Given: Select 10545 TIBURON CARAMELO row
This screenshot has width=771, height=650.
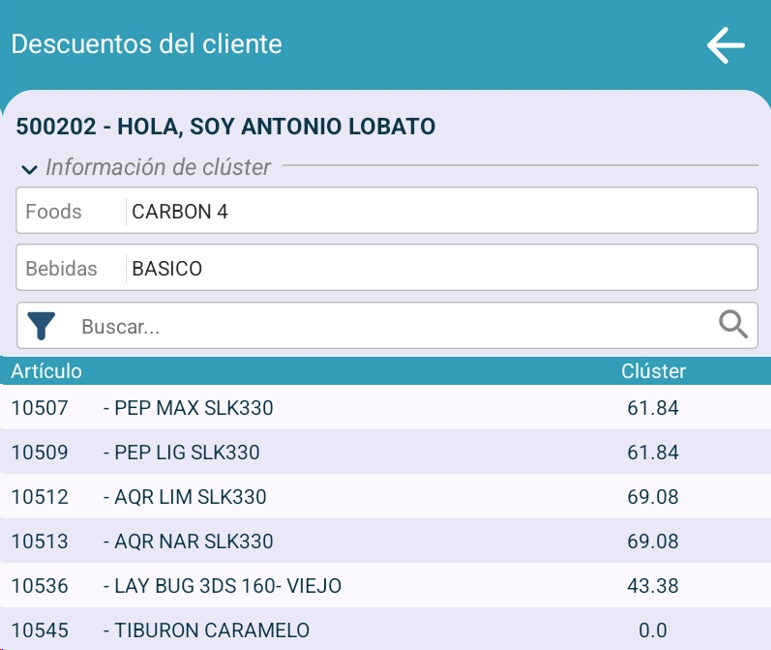Looking at the screenshot, I should [x=205, y=630].
